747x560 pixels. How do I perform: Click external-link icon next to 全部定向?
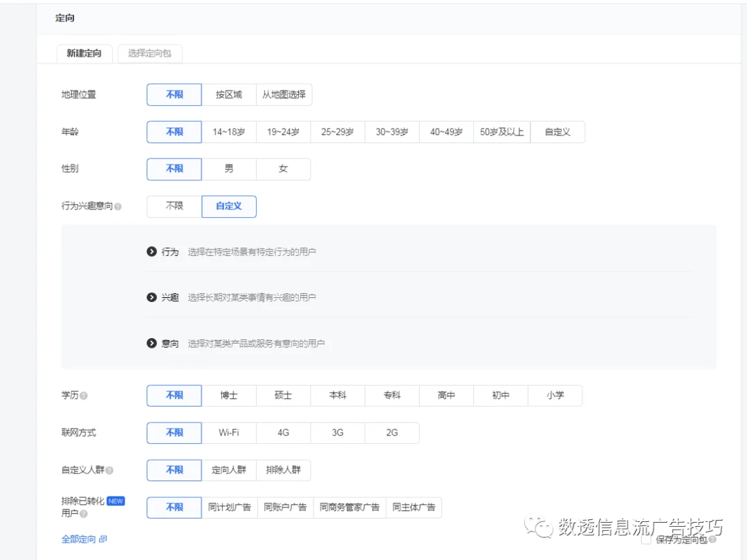(x=103, y=539)
